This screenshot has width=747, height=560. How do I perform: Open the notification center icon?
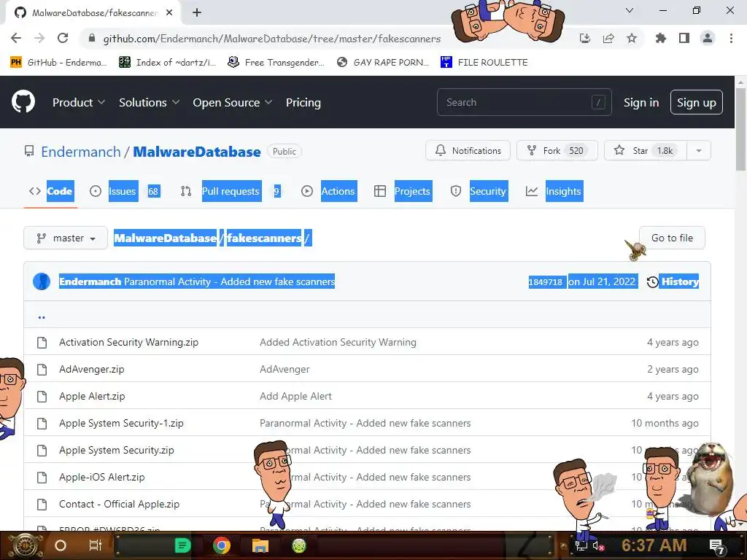pos(717,546)
